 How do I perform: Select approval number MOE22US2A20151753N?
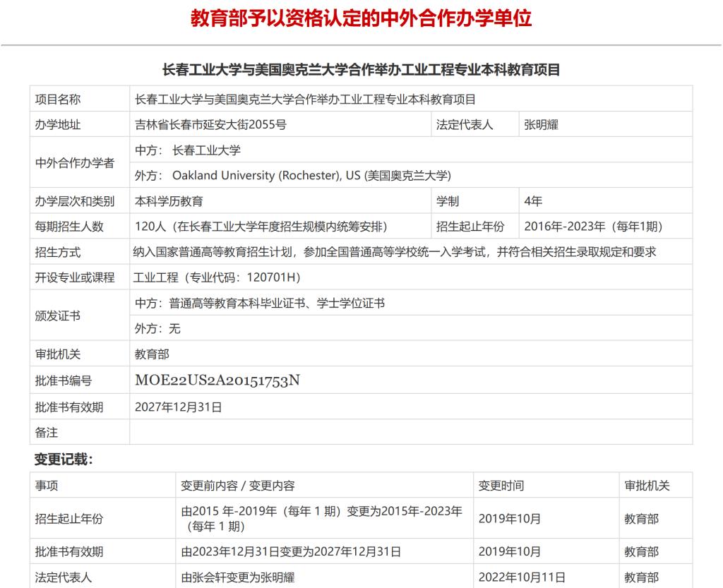point(217,380)
